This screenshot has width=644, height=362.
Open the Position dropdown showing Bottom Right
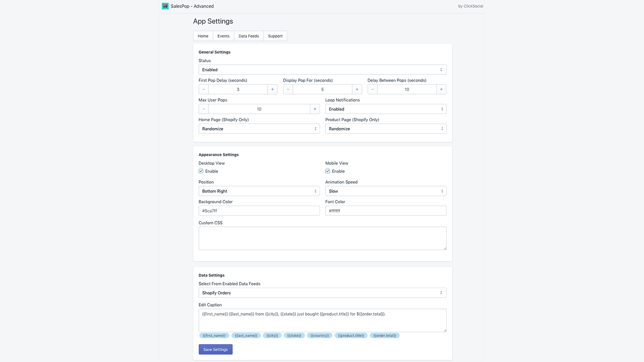coord(259,191)
